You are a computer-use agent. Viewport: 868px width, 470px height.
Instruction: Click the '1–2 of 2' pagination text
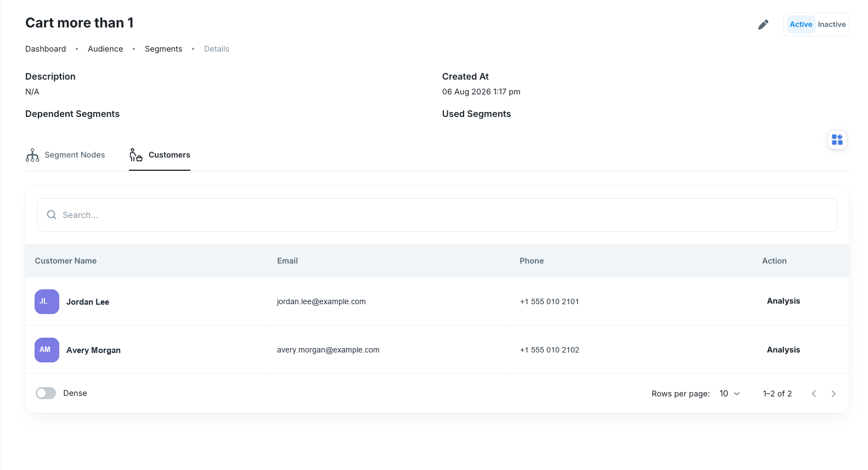tap(777, 394)
